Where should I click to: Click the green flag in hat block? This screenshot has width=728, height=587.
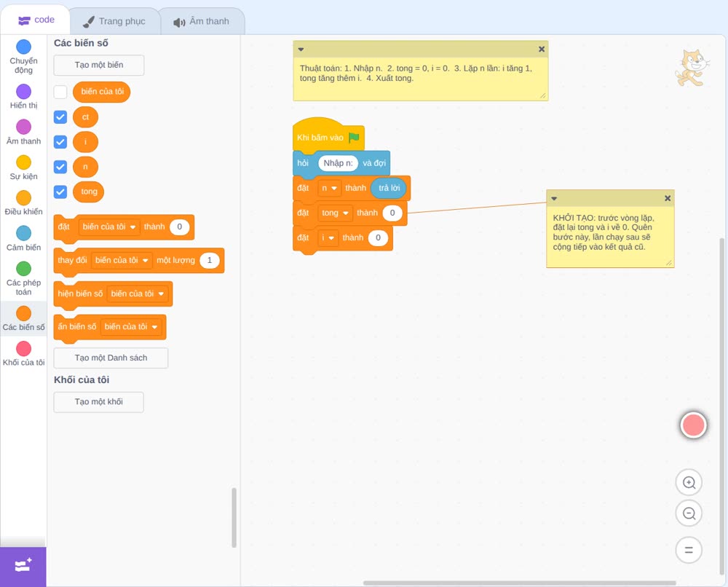[354, 137]
